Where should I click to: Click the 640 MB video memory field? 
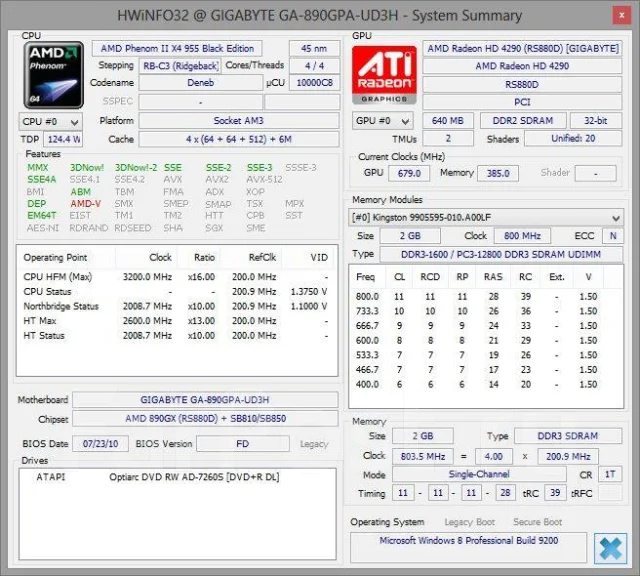(448, 121)
